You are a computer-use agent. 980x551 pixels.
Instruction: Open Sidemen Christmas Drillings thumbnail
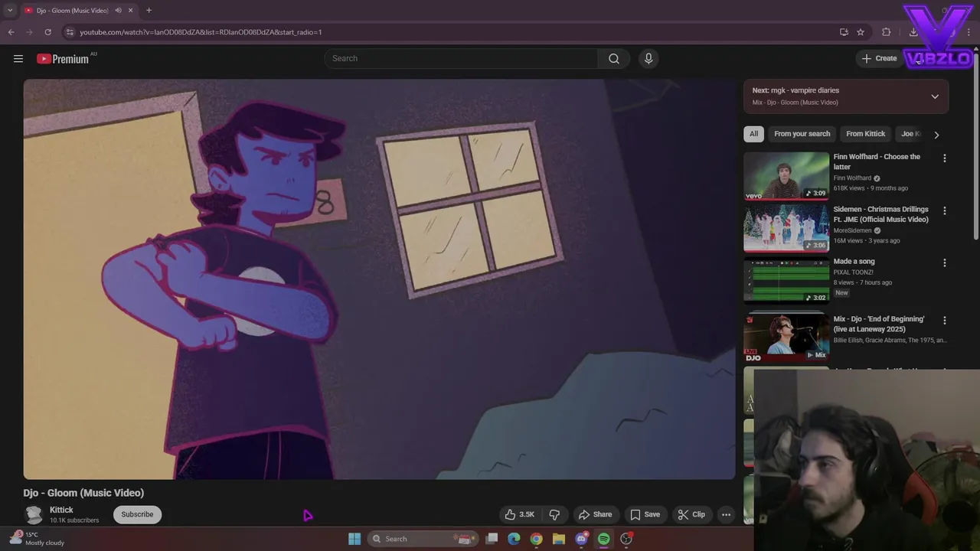point(786,228)
